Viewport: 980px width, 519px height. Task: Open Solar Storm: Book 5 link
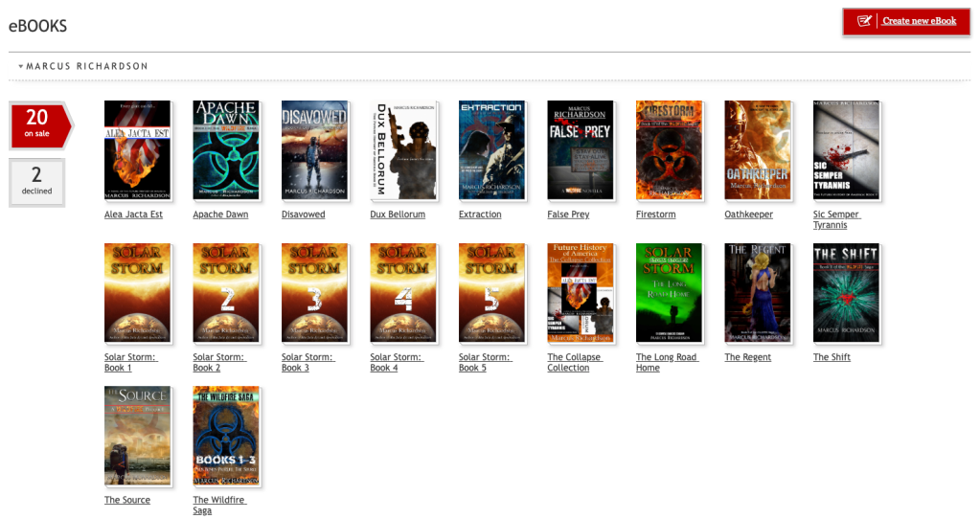pyautogui.click(x=486, y=362)
